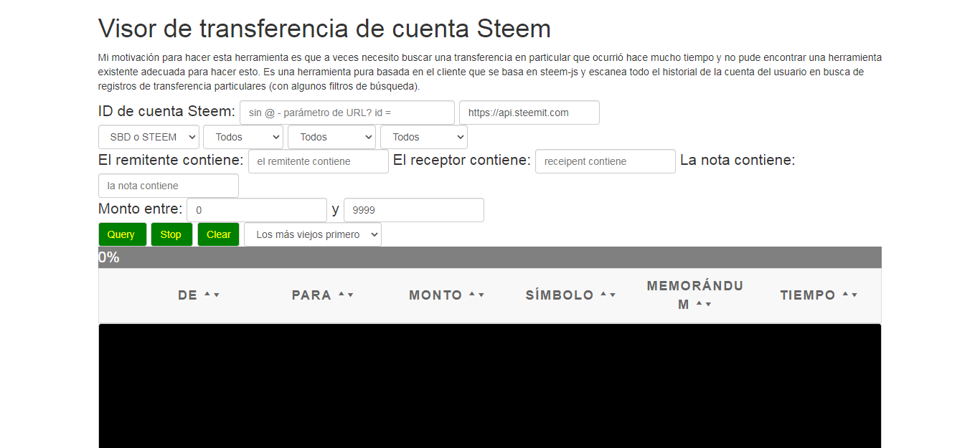Open the SBD o STEEM dropdown
This screenshot has width=980, height=448.
click(x=149, y=137)
